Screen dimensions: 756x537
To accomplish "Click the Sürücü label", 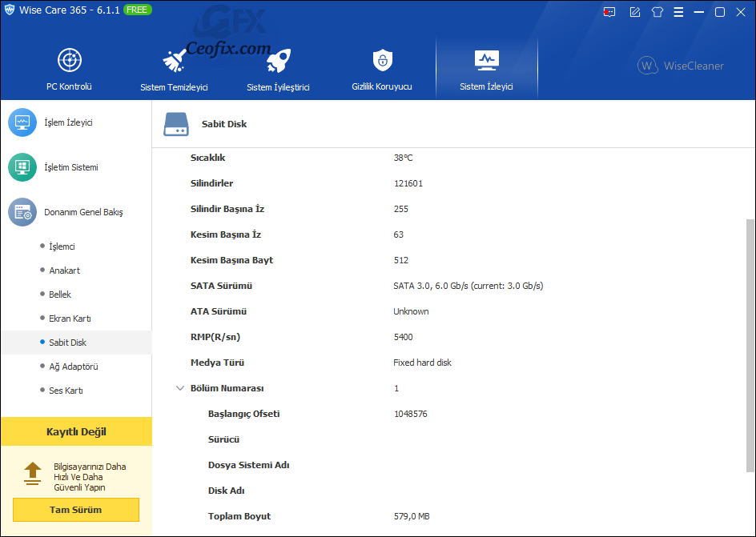I will click(x=223, y=439).
